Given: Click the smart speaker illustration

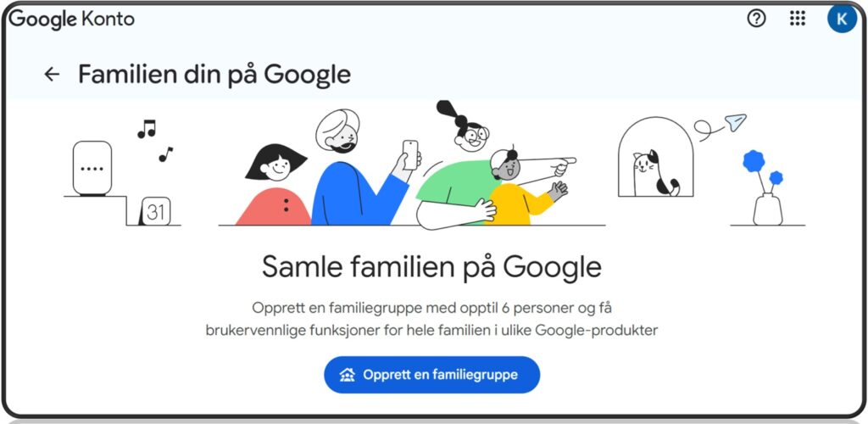Looking at the screenshot, I should point(92,169).
